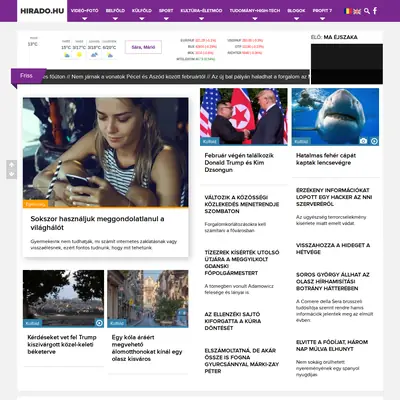Screen dimensions: 400x400
Task: Expand the PROFIT 7 dropdown arrow
Action: (x=322, y=19)
